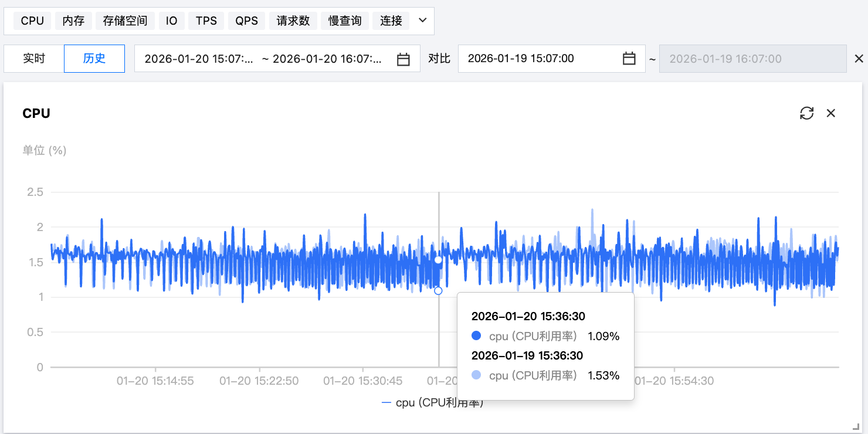This screenshot has height=434, width=868.
Task: Select the 连接 metric tag
Action: pyautogui.click(x=391, y=21)
